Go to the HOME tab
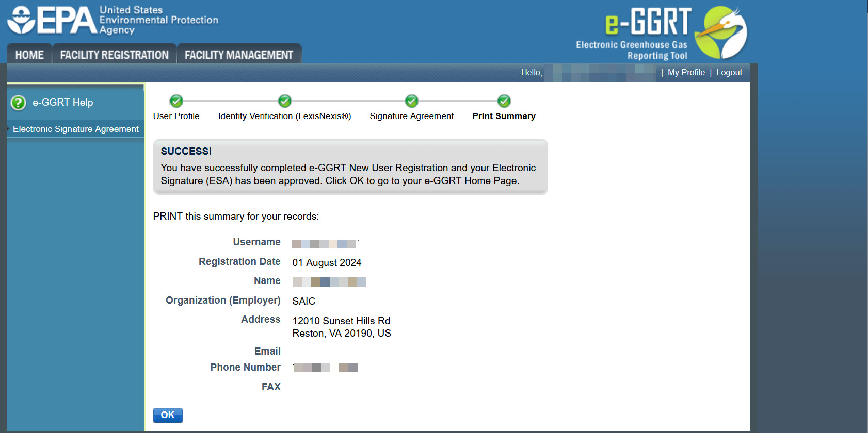868x433 pixels. pyautogui.click(x=29, y=55)
